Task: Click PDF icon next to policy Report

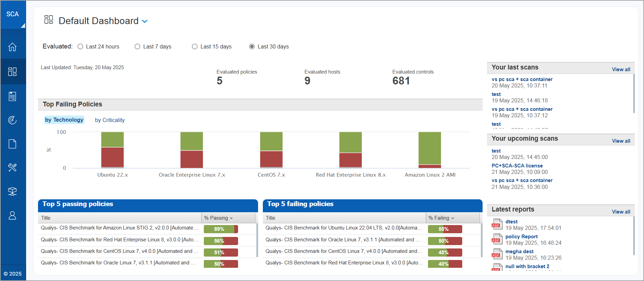Action: tap(497, 239)
